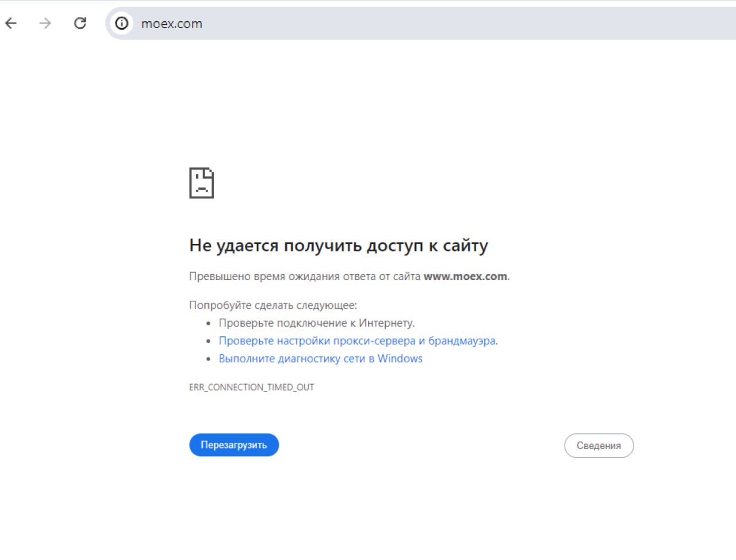Click the back arrow in the browser toolbar

tap(11, 23)
